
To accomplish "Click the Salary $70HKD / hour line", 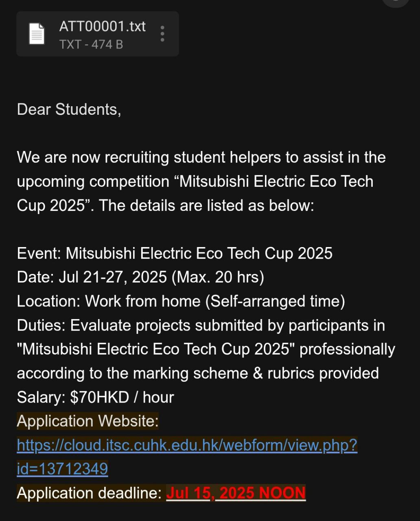I will (x=95, y=397).
